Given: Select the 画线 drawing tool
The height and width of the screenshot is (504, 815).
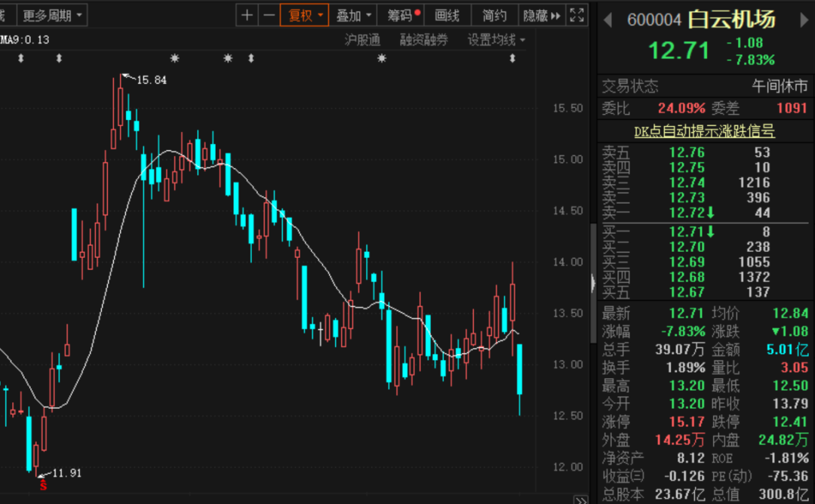Looking at the screenshot, I should 447,15.
